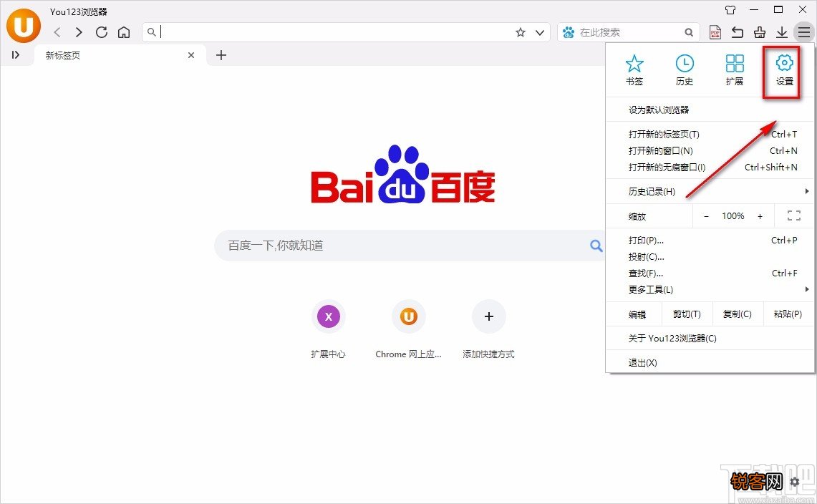
Task: Click the 在此搜索 search field
Action: point(628,32)
